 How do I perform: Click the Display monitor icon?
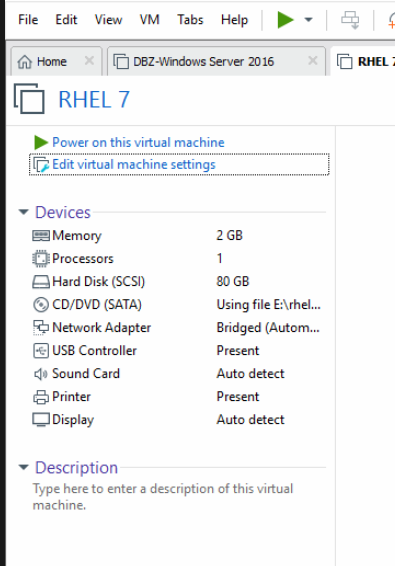pyautogui.click(x=41, y=420)
